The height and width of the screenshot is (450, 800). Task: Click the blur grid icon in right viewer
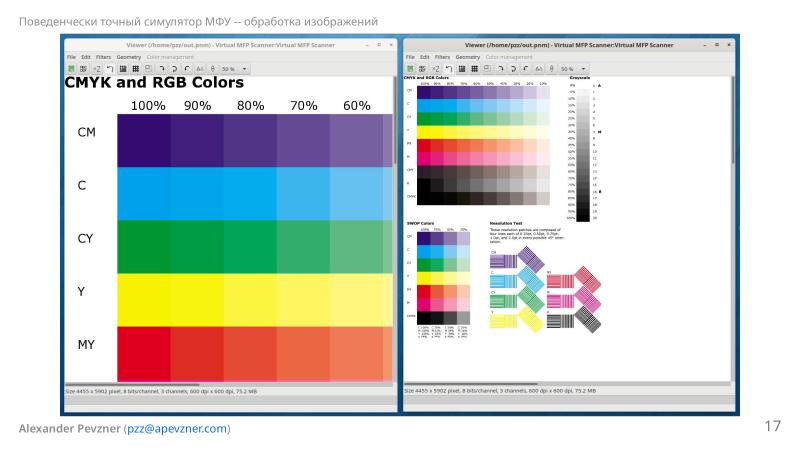pos(473,69)
